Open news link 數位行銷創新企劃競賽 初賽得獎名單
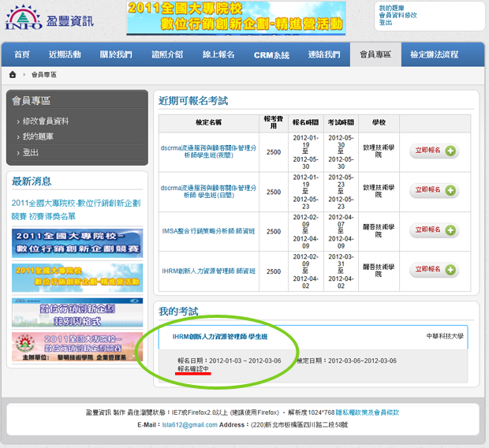The width and height of the screenshot is (489, 448). tap(76, 209)
